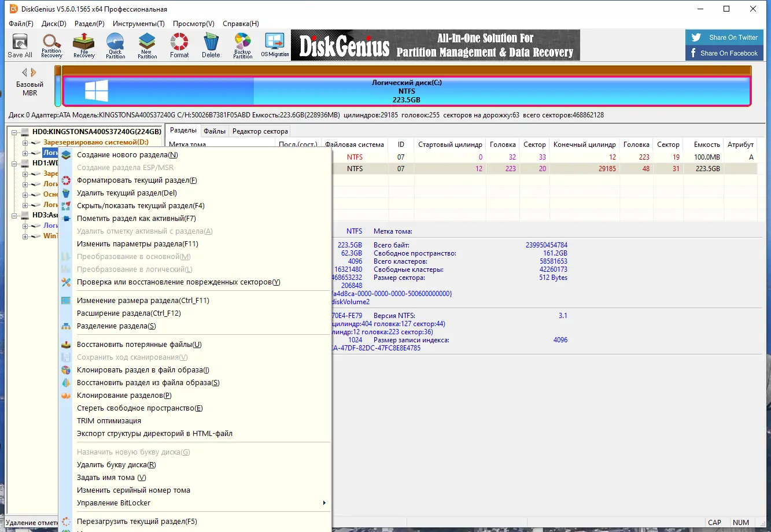
Task: Choose 'Изменение размера раздела(Ctrl_F11)'
Action: point(195,301)
